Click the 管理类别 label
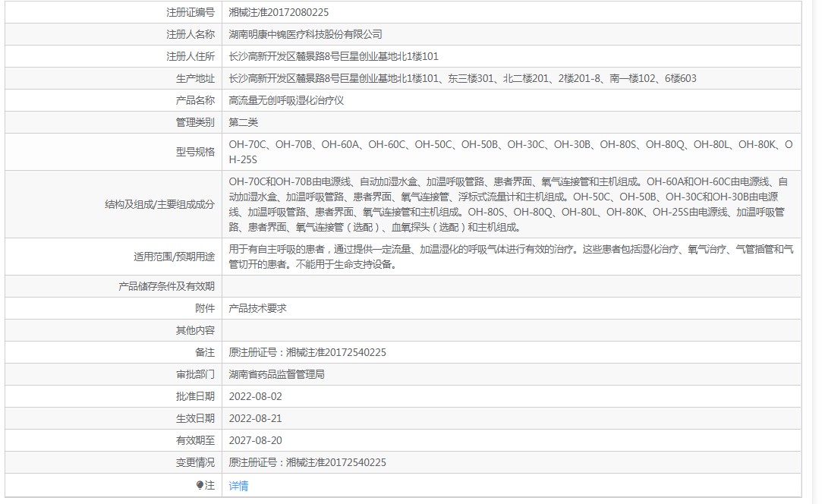 (195, 122)
